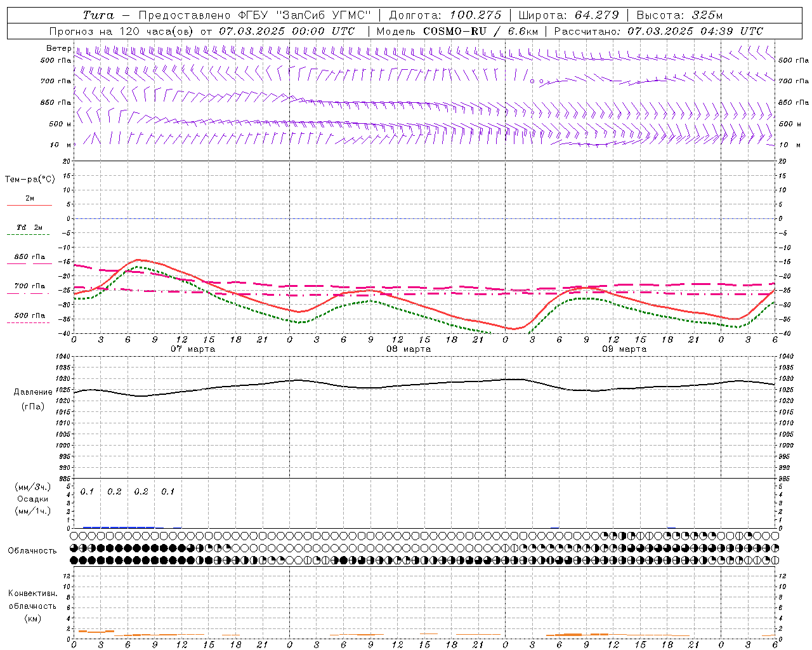Click the "Долгота: 100.275" header field
This screenshot has width=812, height=650.
(445, 15)
